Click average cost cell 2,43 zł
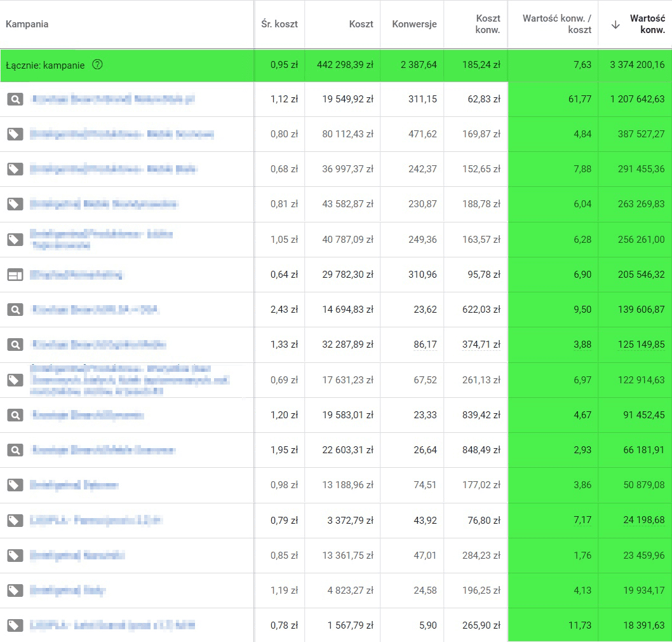 tap(284, 309)
